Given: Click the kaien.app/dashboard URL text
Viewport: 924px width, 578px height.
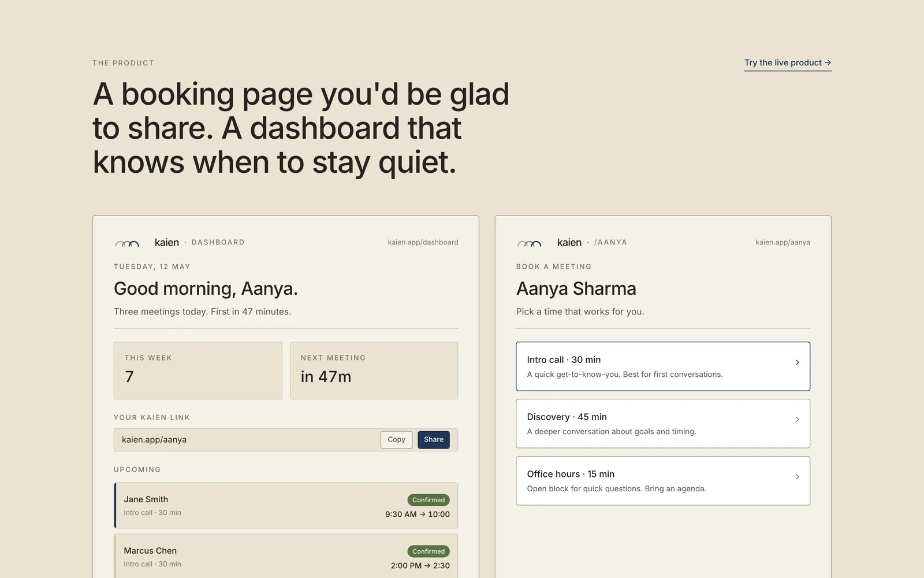Looking at the screenshot, I should 423,243.
